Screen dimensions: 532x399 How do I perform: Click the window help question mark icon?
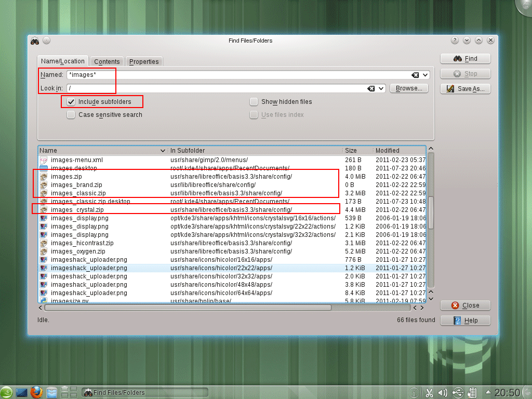point(455,41)
